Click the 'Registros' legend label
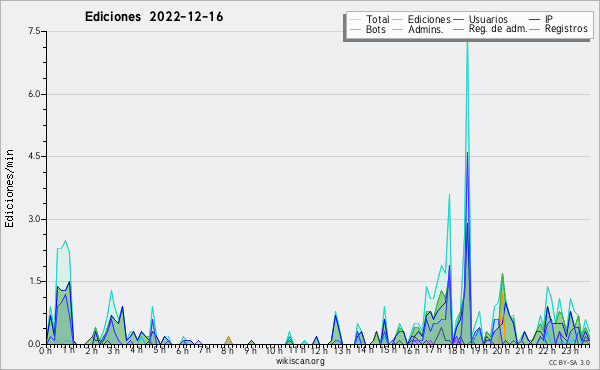 click(x=566, y=29)
